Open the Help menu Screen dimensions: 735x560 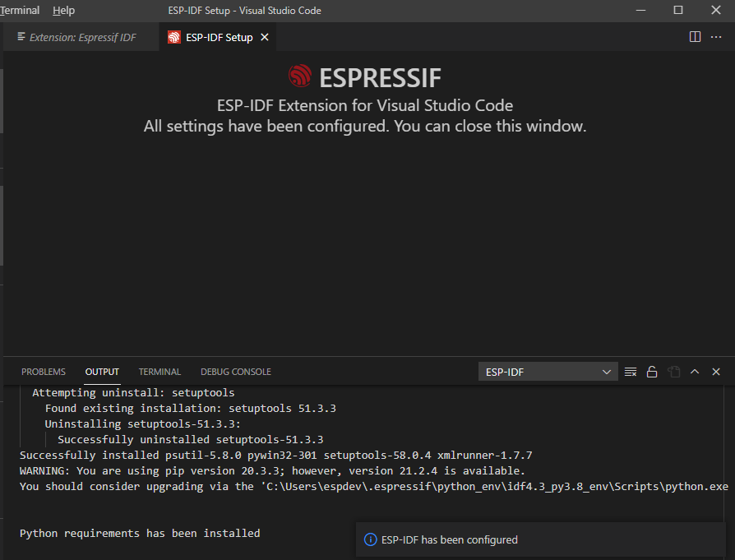63,10
